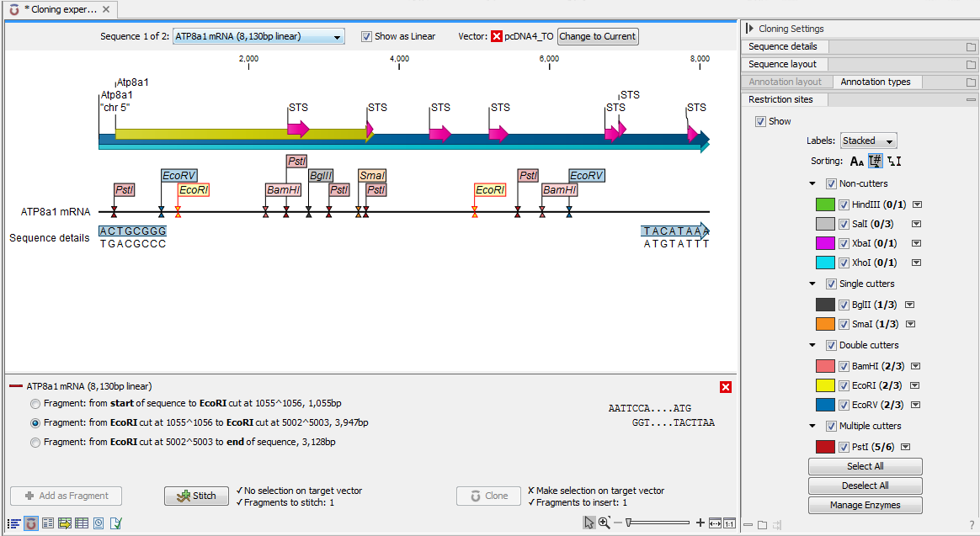Select fragment from start to EcoRI radio button
The width and height of the screenshot is (980, 536).
35,404
